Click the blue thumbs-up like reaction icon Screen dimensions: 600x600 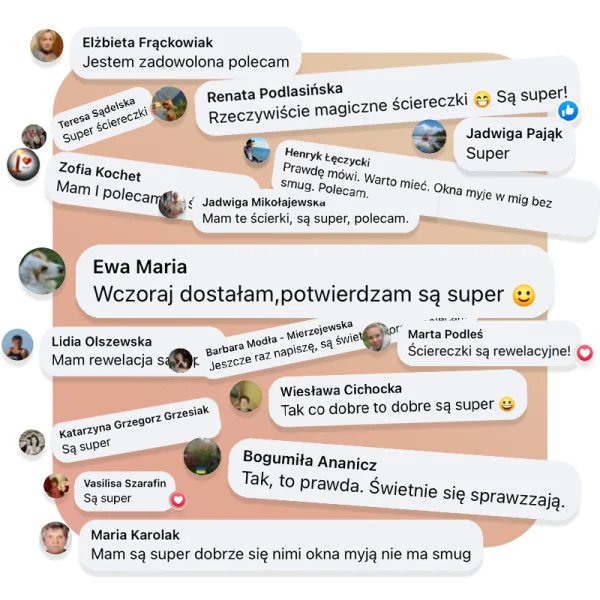[x=568, y=111]
